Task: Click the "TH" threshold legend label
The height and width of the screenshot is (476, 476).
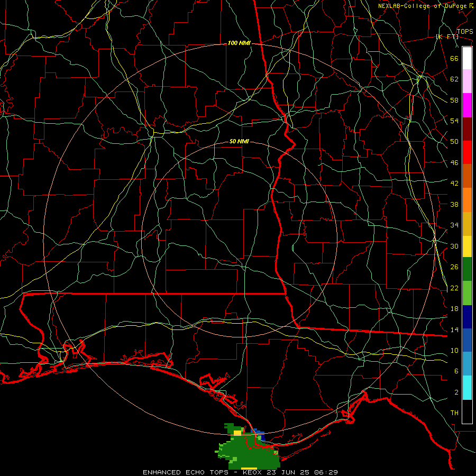Action: pyautogui.click(x=454, y=413)
